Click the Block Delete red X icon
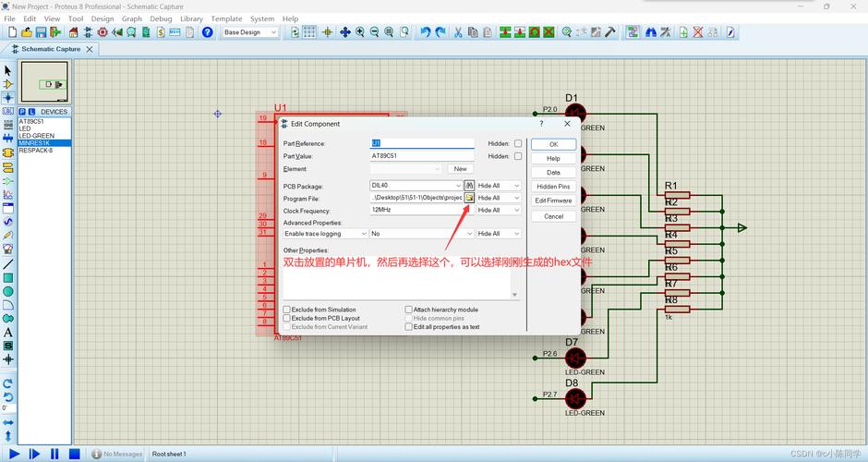 coord(549,32)
